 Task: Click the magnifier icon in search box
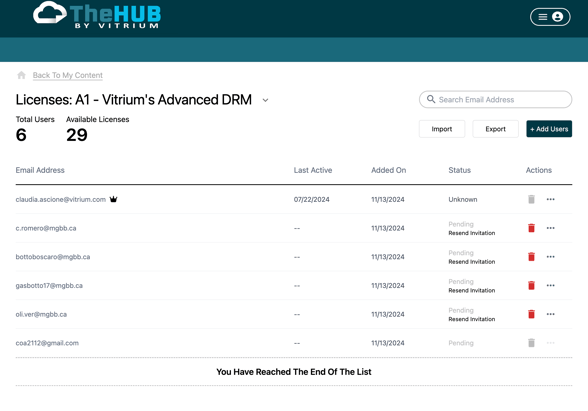pyautogui.click(x=431, y=99)
